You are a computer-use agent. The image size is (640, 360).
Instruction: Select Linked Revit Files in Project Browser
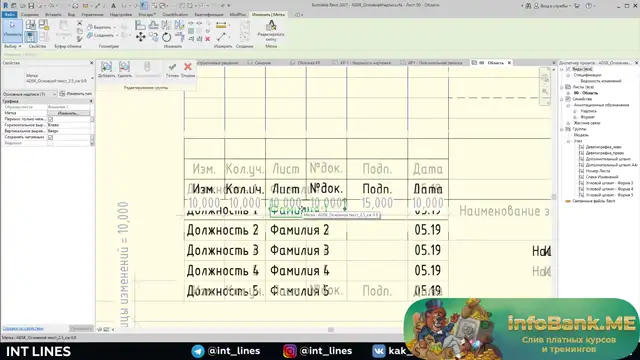(593, 201)
